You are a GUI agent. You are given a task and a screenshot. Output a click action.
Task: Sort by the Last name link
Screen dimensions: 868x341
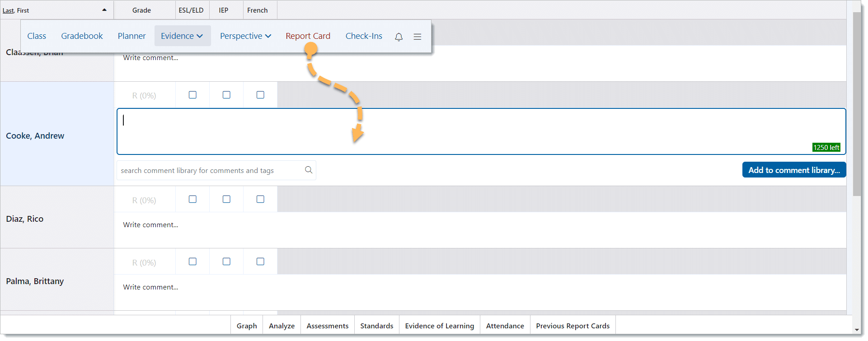pyautogui.click(x=8, y=10)
